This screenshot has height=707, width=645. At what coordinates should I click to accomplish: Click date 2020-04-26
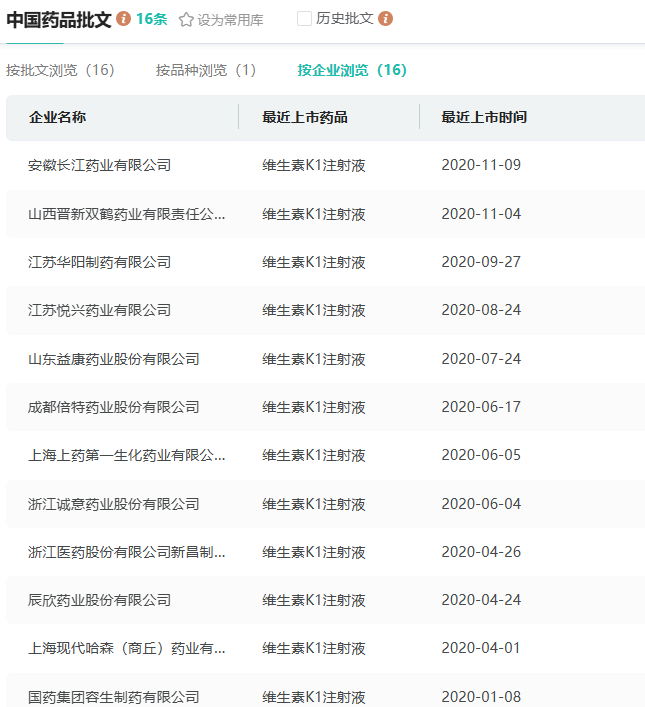point(481,552)
